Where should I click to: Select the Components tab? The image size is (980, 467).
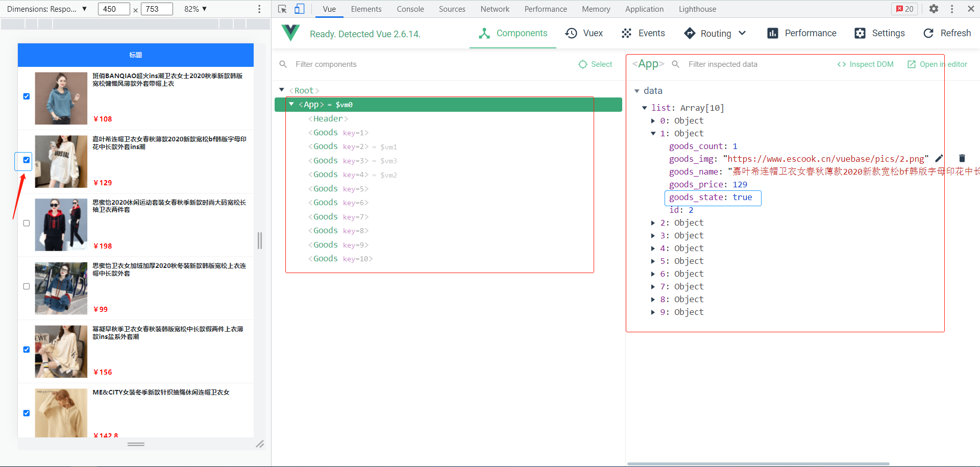coord(513,33)
